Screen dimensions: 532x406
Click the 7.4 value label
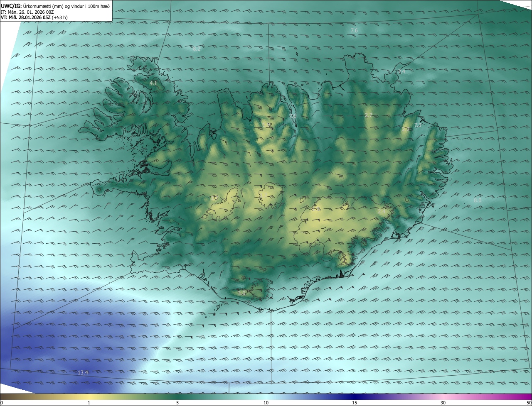click(x=401, y=72)
